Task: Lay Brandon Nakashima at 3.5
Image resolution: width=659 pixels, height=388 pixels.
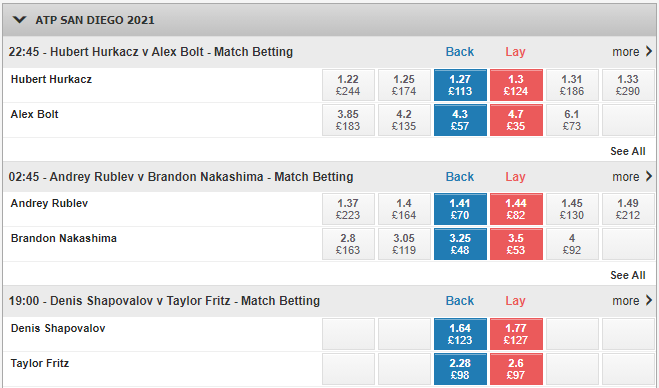Action: [516, 244]
